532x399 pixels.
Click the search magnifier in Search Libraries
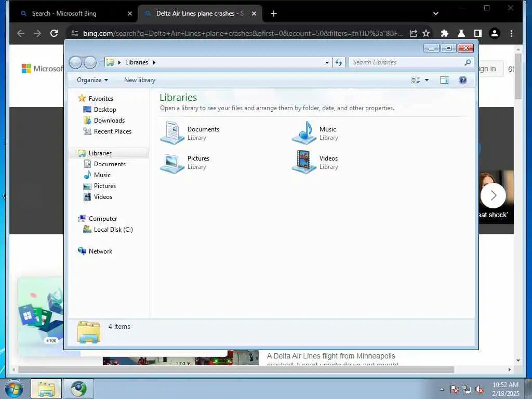[468, 62]
